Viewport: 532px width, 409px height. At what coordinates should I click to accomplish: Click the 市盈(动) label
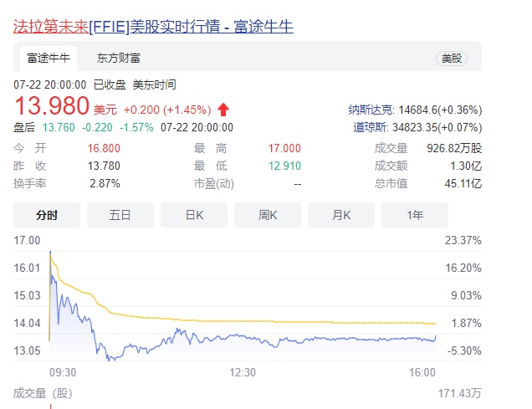pos(214,184)
